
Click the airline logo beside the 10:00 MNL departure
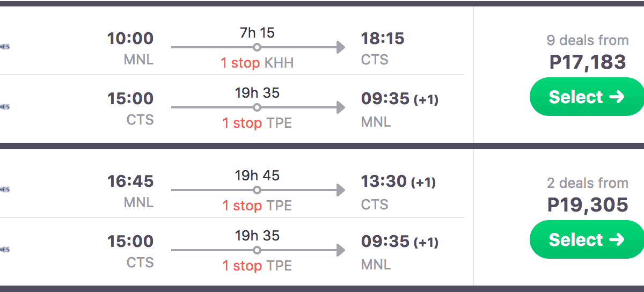(x=4, y=47)
